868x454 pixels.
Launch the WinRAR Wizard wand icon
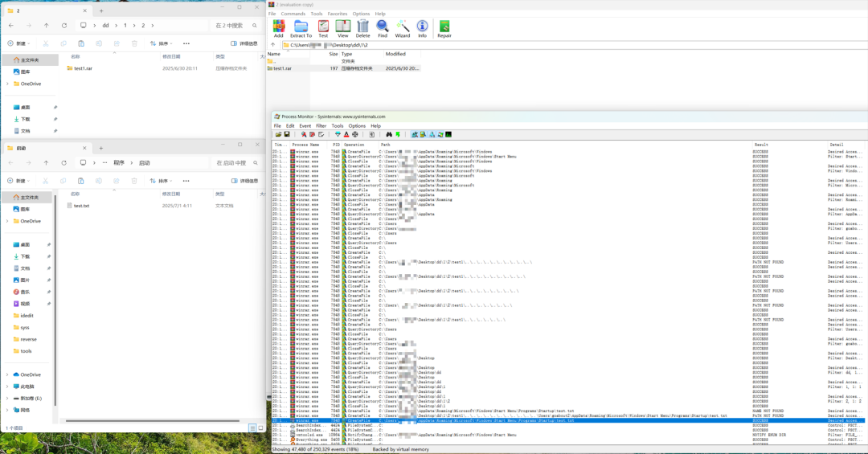(403, 29)
